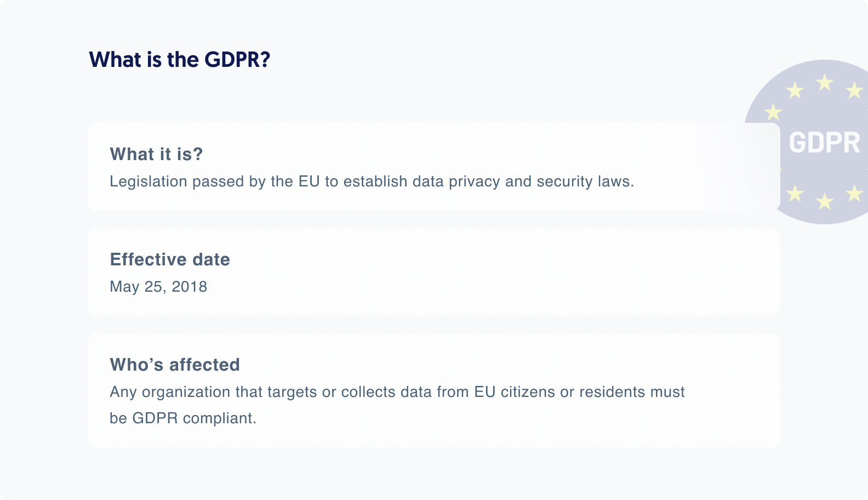
Task: Click the upper left star beside top star
Action: pos(795,90)
